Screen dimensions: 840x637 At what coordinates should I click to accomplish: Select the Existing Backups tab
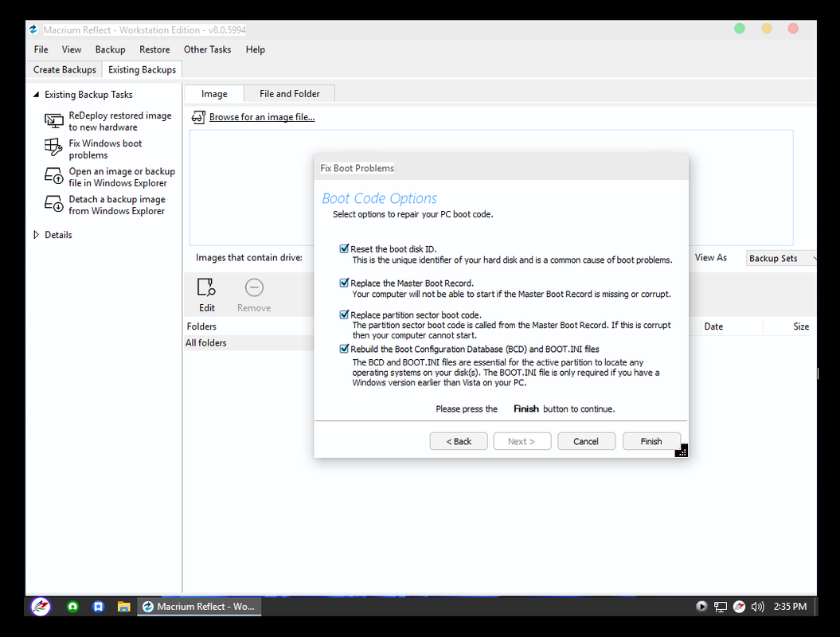[x=142, y=69]
